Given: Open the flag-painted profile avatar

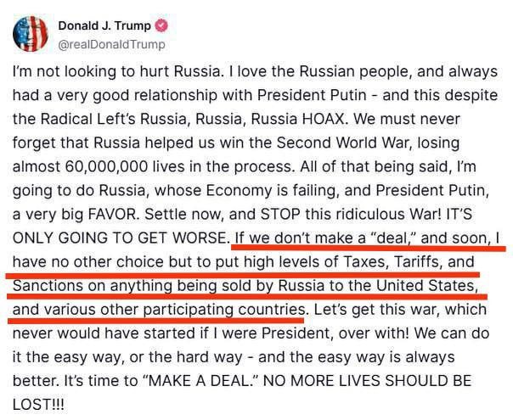Looking at the screenshot, I should pos(30,34).
